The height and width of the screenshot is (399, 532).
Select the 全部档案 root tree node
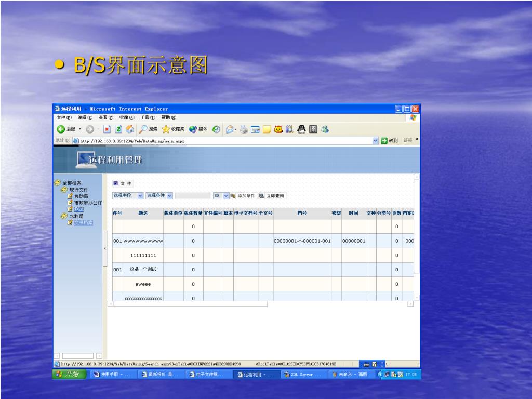[72, 183]
